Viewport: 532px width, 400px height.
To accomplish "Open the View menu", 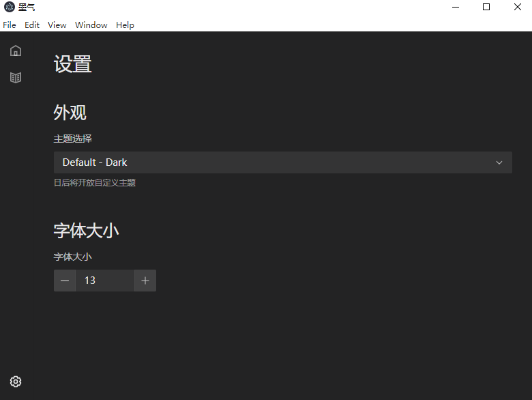I will [x=57, y=25].
